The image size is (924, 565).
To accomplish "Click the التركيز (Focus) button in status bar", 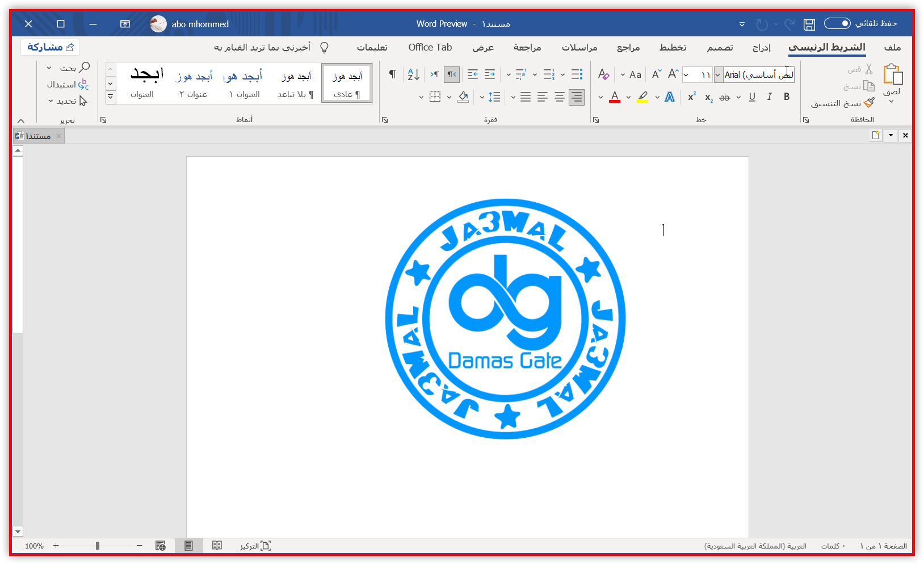I will 255,546.
